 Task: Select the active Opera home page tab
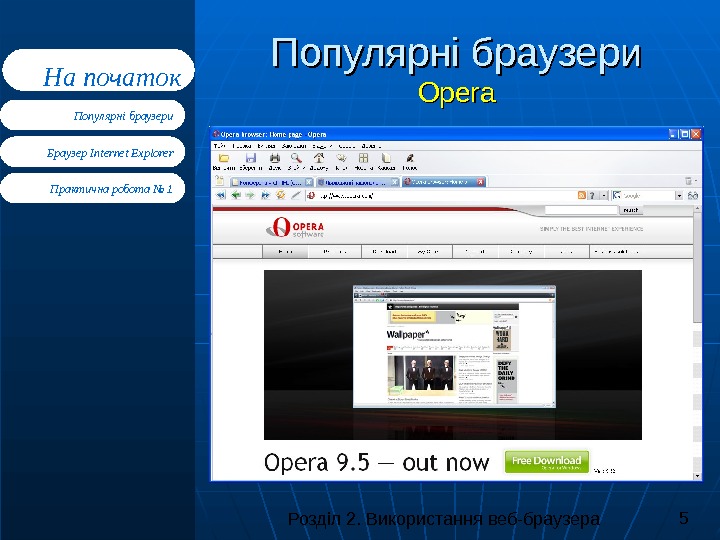444,182
